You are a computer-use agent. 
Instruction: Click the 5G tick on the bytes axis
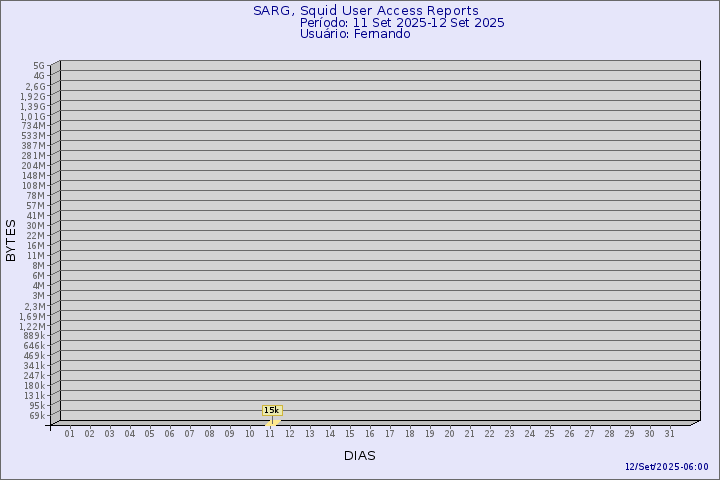[x=39, y=65]
